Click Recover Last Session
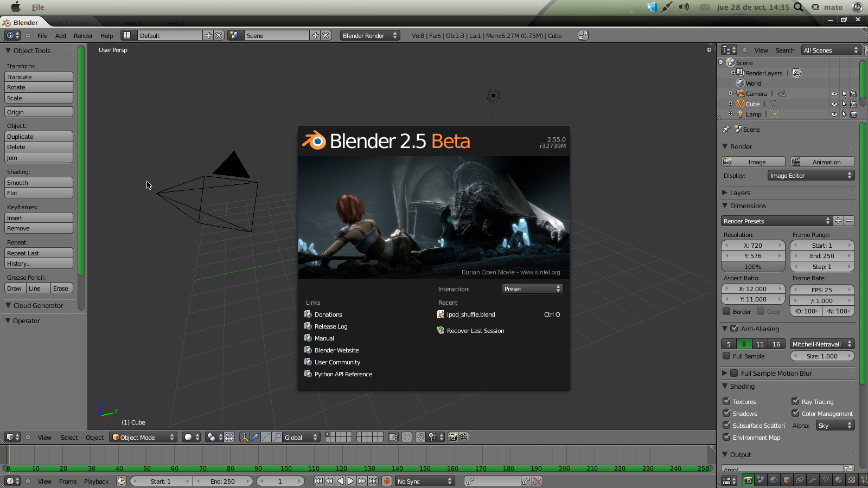The image size is (868, 488). click(471, 331)
